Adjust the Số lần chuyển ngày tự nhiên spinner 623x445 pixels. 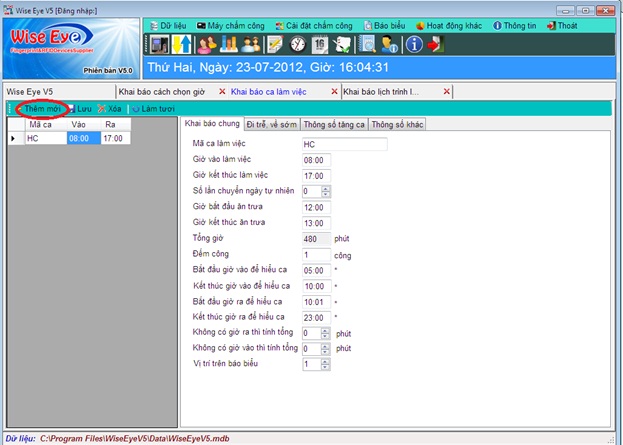pyautogui.click(x=326, y=191)
